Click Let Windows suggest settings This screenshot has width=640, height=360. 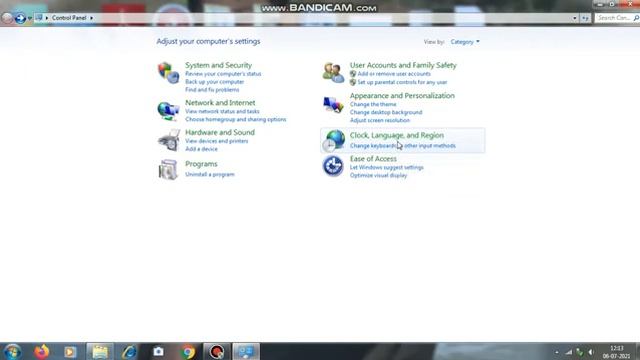tap(387, 167)
